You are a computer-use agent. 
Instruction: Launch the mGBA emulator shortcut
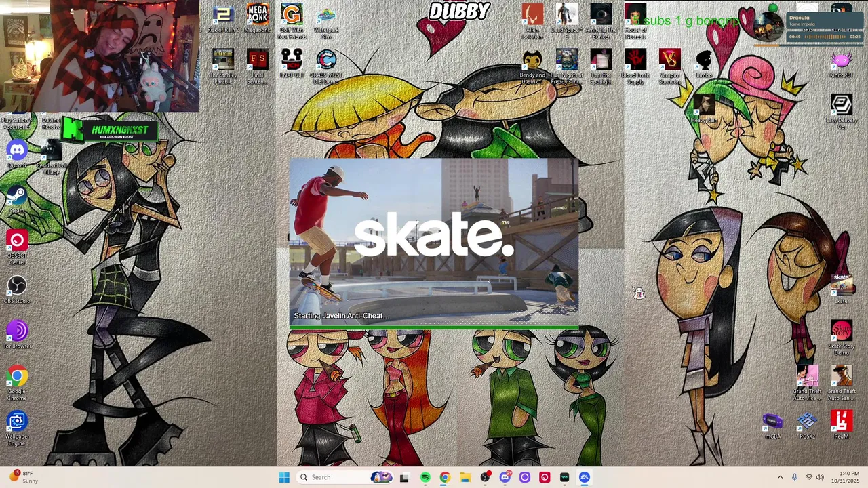[772, 426]
